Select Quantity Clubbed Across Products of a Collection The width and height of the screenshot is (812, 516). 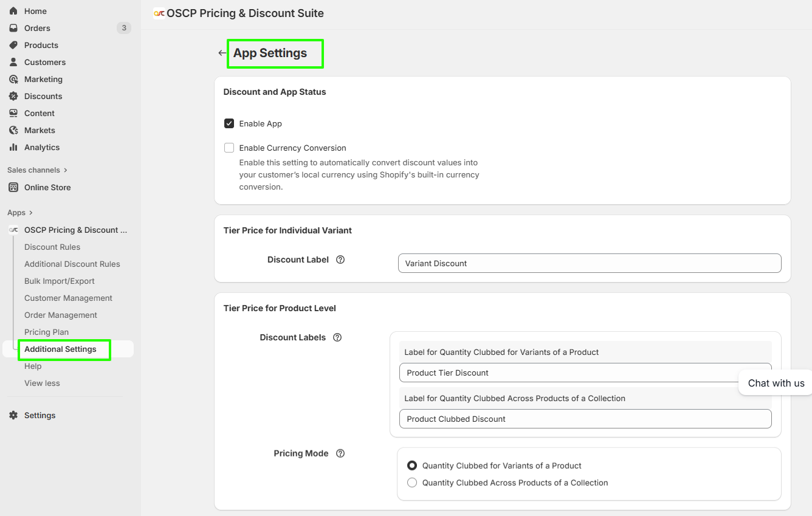[x=412, y=483]
